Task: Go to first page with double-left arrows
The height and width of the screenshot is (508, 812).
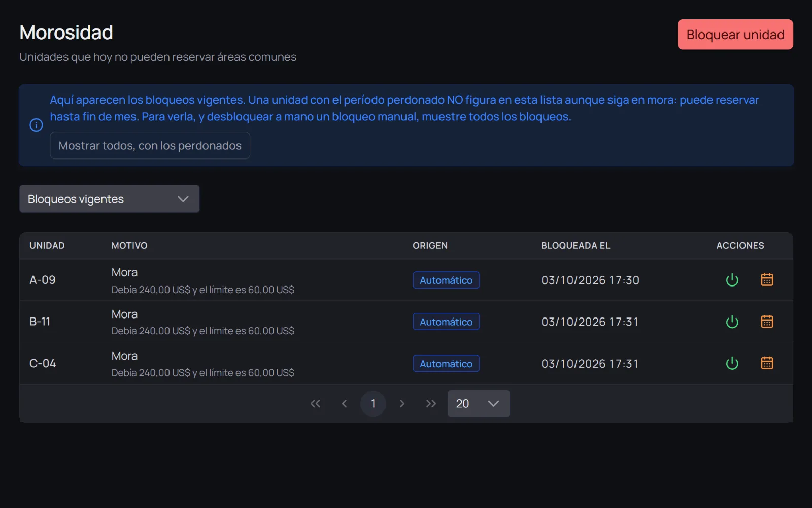Action: [315, 403]
